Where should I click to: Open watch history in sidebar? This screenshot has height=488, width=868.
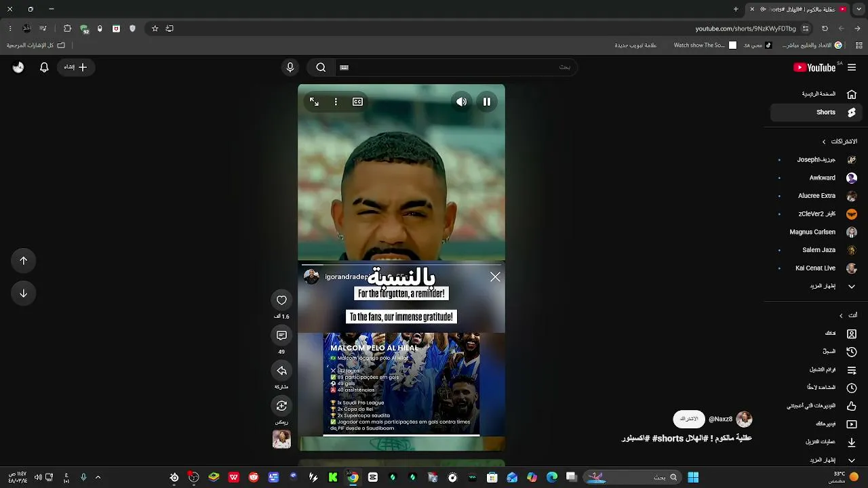(x=815, y=352)
